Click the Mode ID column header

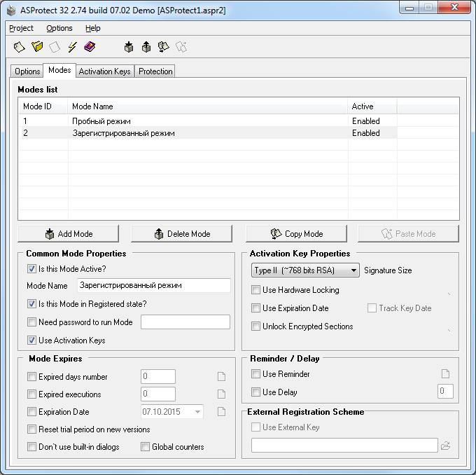click(x=43, y=106)
